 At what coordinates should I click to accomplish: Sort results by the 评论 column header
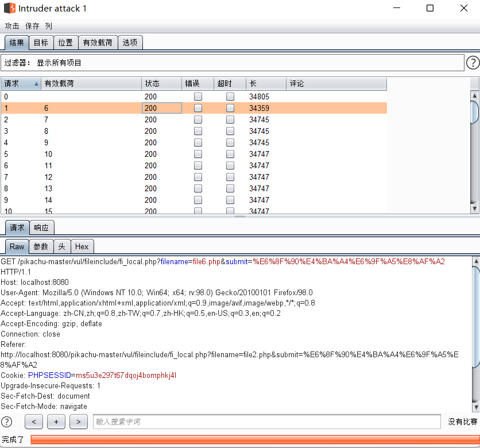coord(336,84)
